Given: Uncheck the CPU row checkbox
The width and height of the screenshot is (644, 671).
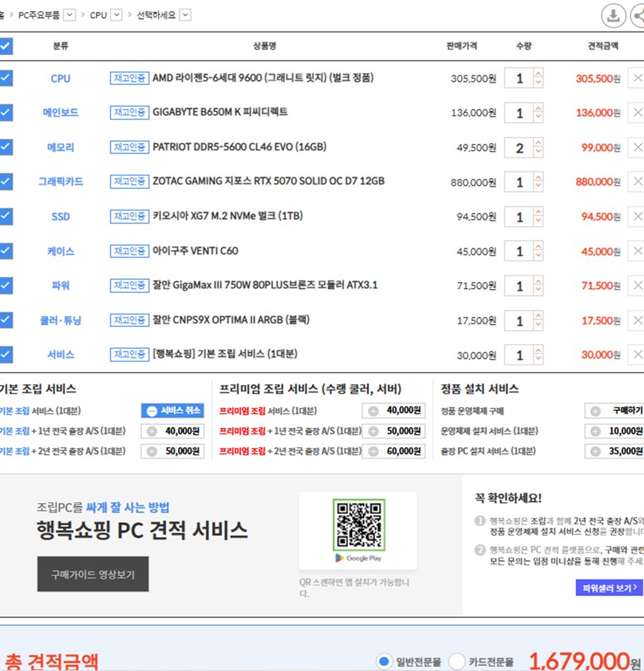Looking at the screenshot, I should click(6, 78).
